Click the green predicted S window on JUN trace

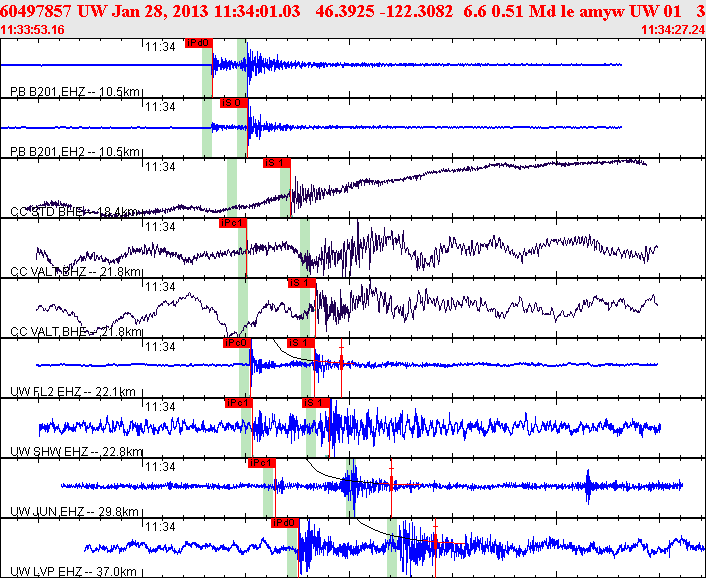pyautogui.click(x=351, y=488)
